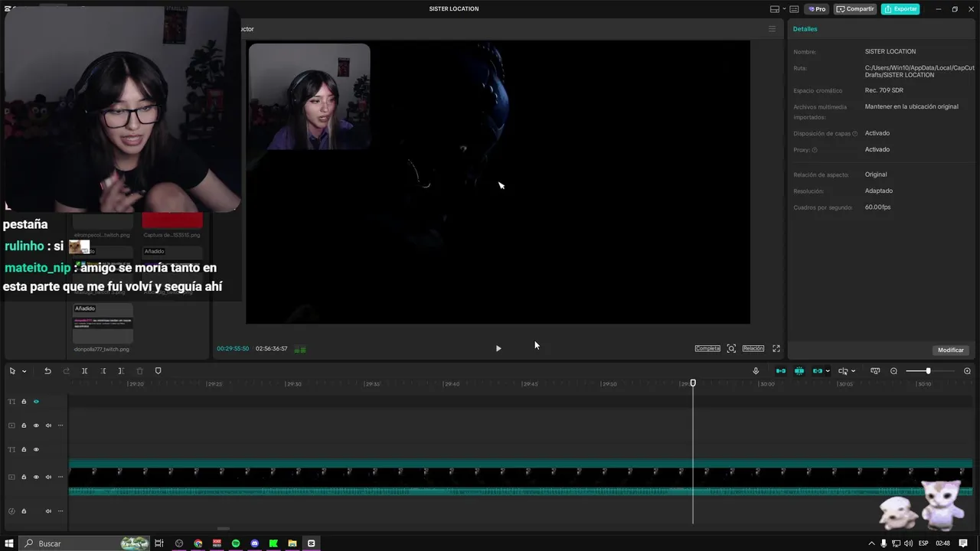Delete left of the playhead

tap(103, 371)
